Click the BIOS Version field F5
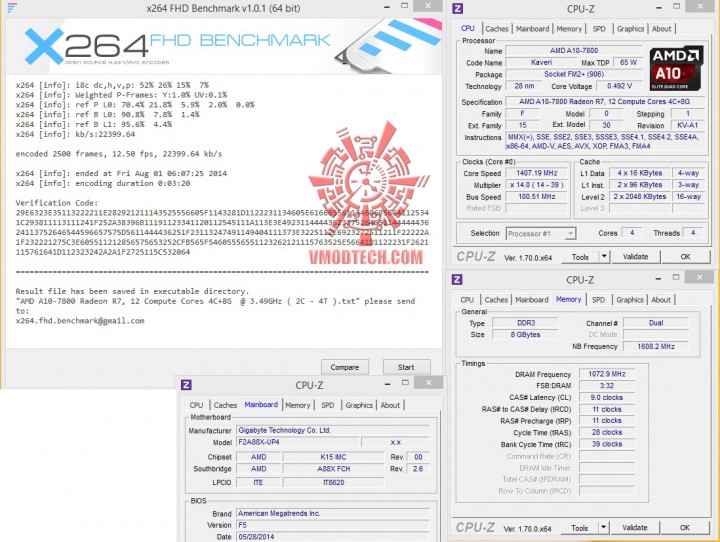 click(x=333, y=525)
